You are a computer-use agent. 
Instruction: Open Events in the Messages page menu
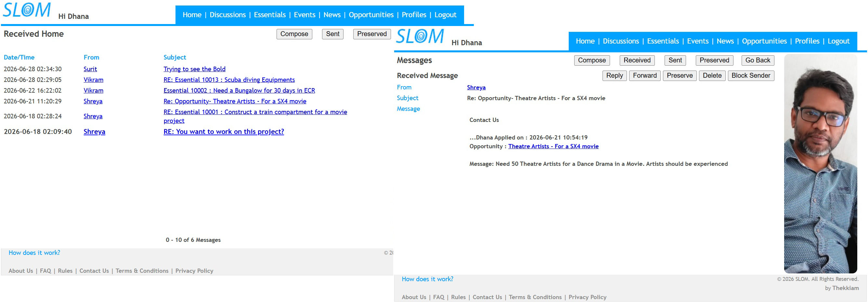[698, 41]
